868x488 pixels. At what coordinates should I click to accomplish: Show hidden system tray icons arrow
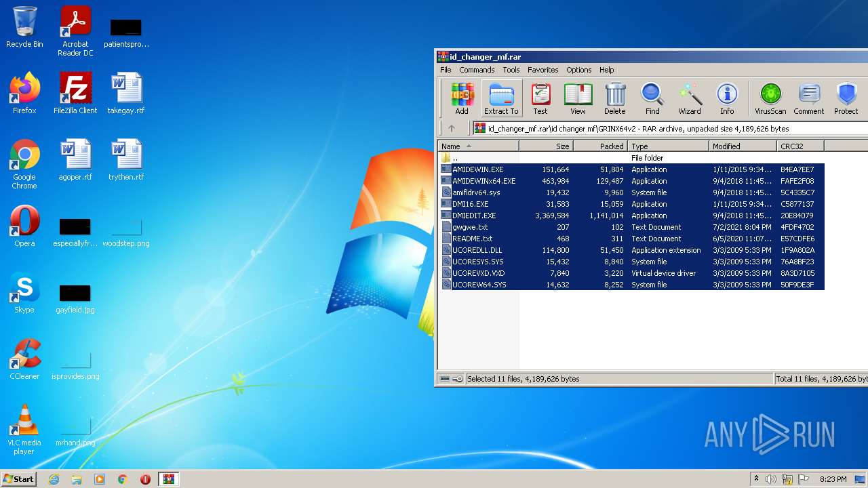pyautogui.click(x=756, y=479)
